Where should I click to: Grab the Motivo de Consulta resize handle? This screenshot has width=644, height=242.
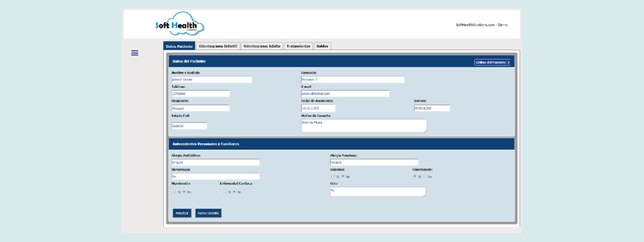tap(425, 131)
